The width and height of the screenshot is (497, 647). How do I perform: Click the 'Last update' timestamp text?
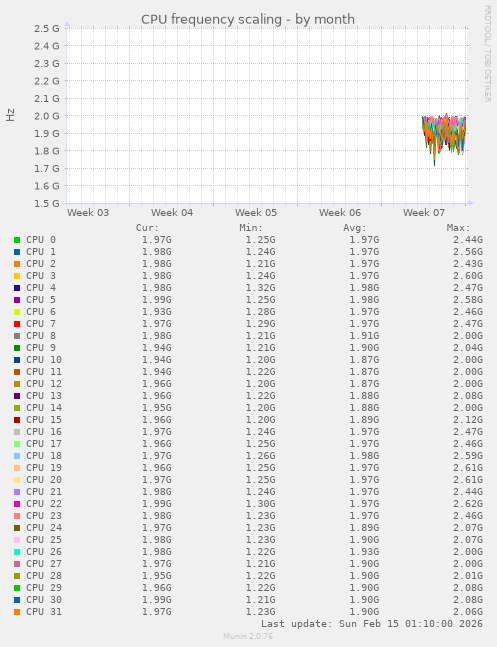click(372, 623)
